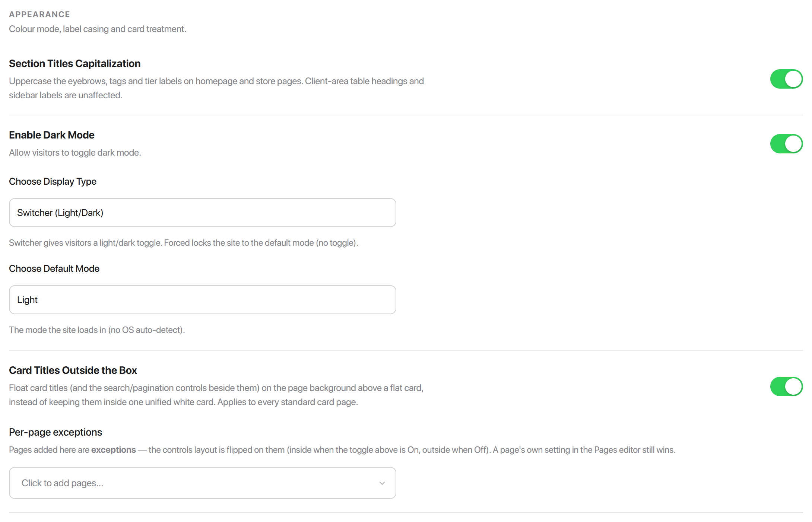Viewport: 812px width, 522px height.
Task: Click the 'Click to add pages...' field
Action: click(202, 483)
